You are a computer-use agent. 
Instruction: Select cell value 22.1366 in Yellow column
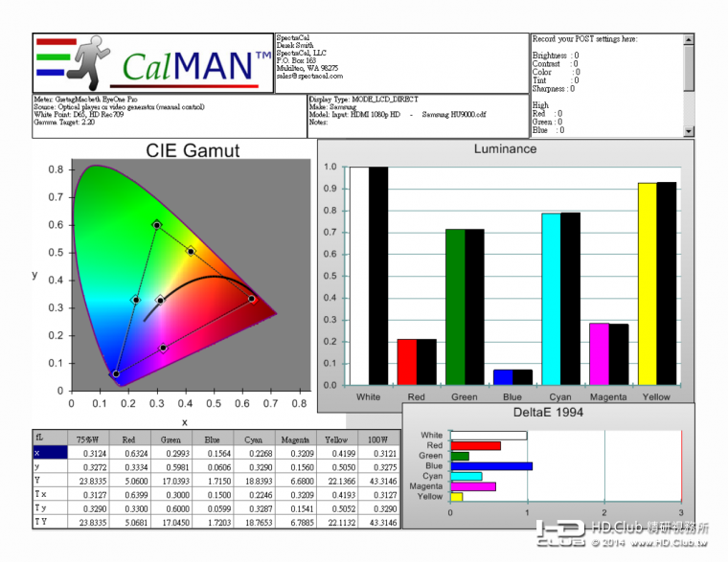click(x=337, y=481)
